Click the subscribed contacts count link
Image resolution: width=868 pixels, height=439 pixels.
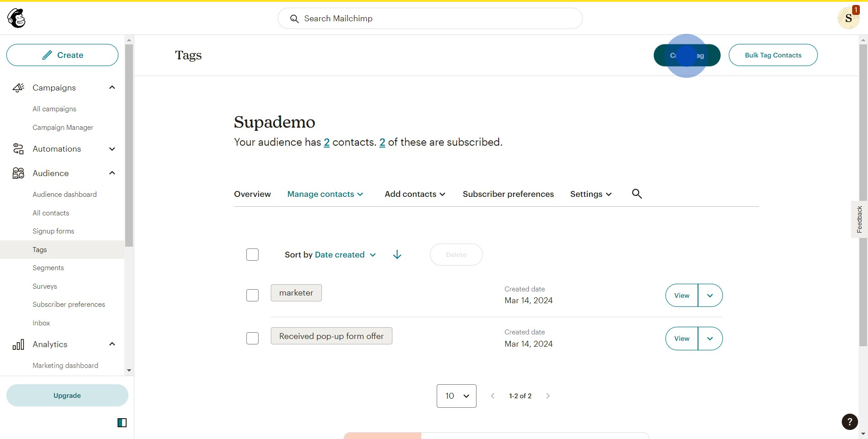click(x=382, y=142)
